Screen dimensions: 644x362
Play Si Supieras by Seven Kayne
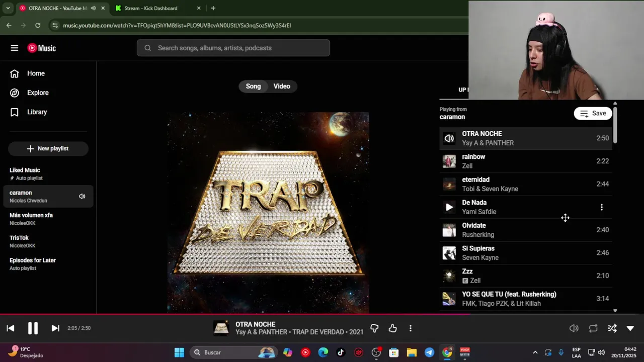[526, 253]
